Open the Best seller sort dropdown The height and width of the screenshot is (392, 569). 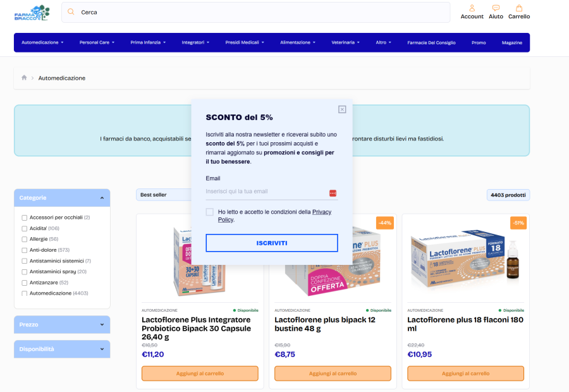(164, 195)
